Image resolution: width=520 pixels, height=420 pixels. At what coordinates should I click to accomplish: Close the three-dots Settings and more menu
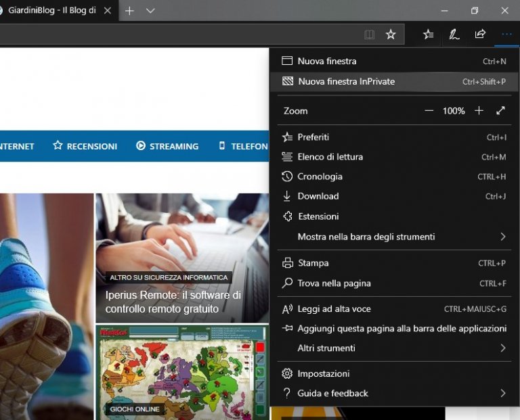coord(506,34)
